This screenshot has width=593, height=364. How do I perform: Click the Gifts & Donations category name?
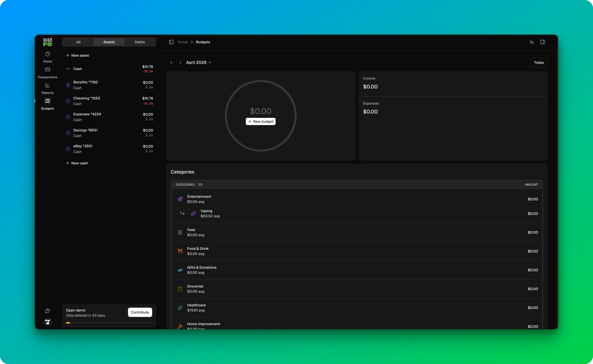(202, 267)
